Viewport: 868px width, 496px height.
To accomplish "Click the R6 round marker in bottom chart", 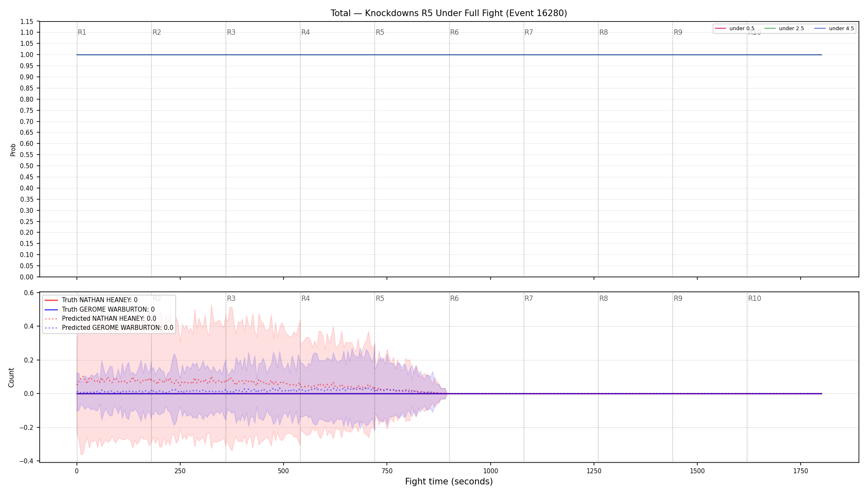I will click(454, 298).
